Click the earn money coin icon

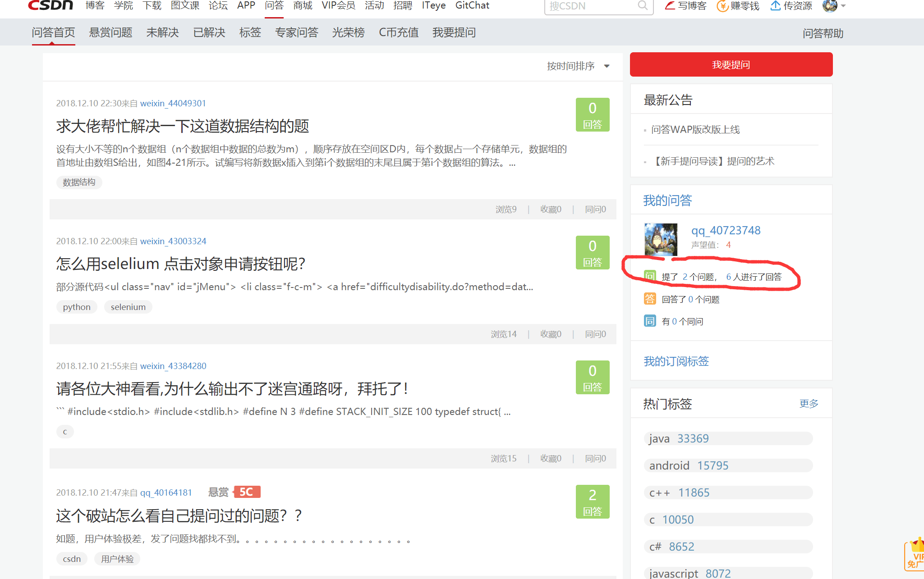722,6
